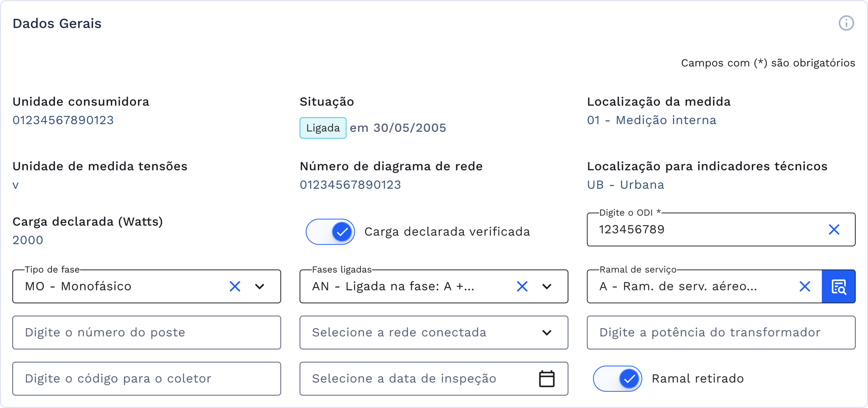Clear the ODI field value
This screenshot has width=868, height=408.
point(834,229)
